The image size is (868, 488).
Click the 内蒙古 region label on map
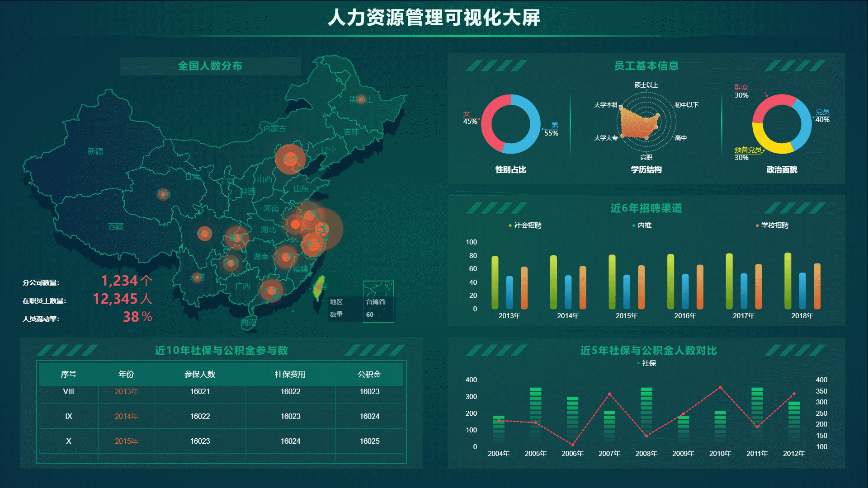point(274,128)
